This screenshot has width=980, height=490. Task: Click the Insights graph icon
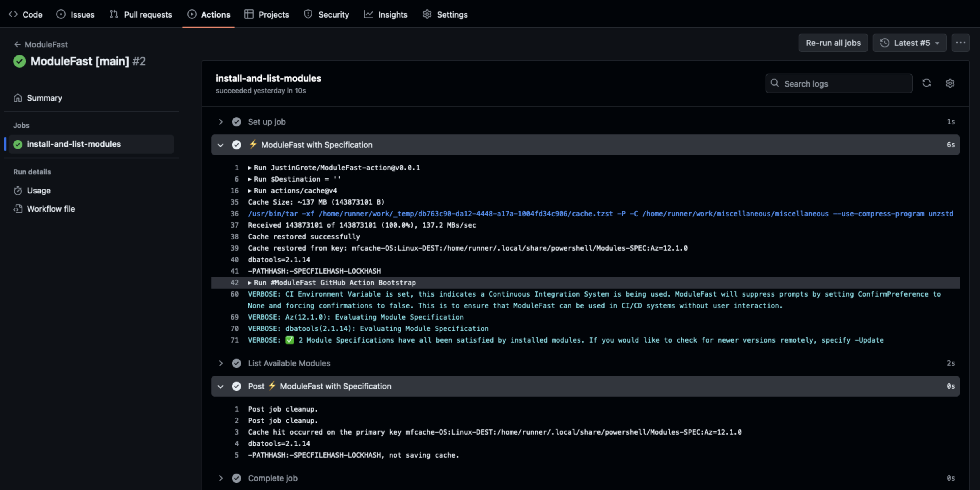click(368, 14)
